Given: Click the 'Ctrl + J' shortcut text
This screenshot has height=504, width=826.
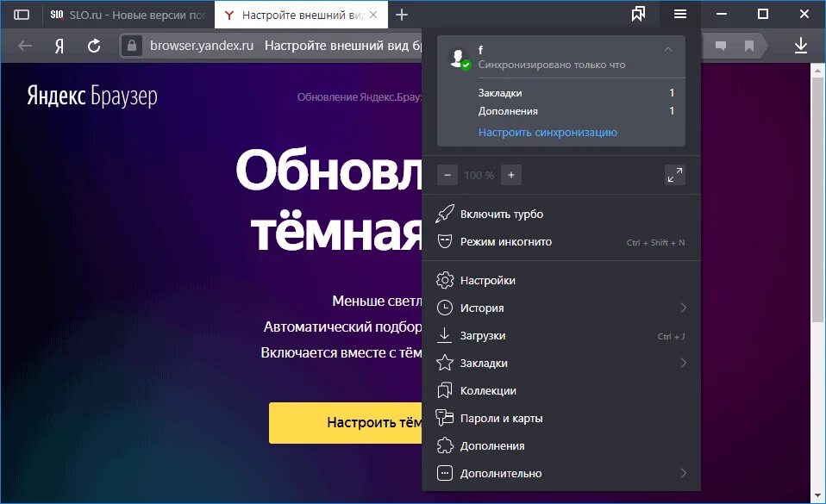Looking at the screenshot, I should [x=671, y=337].
